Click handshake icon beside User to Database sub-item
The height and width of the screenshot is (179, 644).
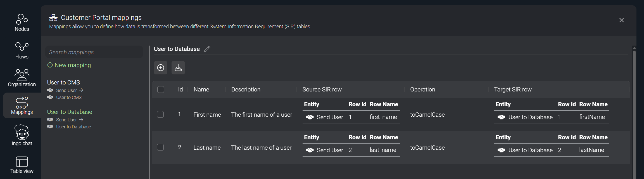pos(50,127)
